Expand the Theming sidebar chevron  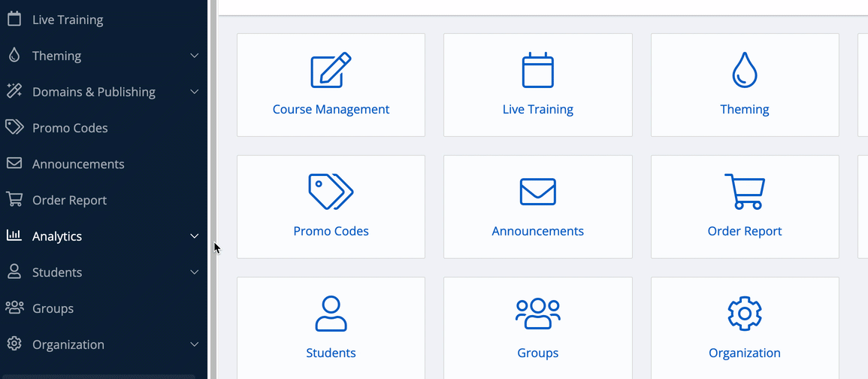(195, 56)
